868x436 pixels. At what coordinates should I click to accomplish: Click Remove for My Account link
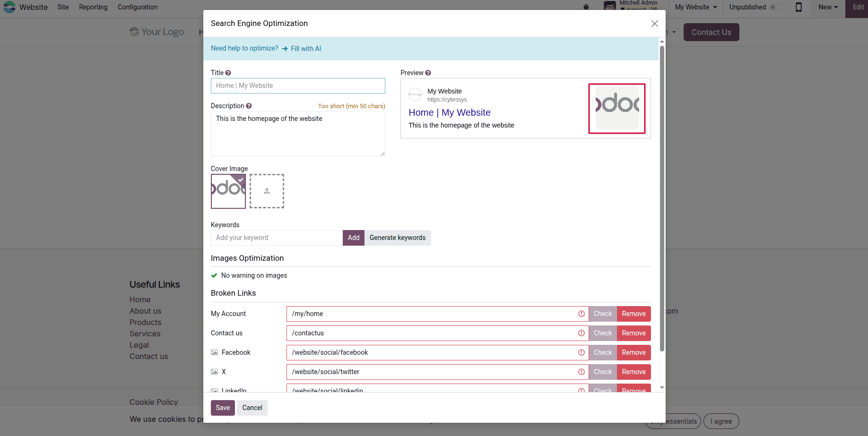[x=634, y=314]
